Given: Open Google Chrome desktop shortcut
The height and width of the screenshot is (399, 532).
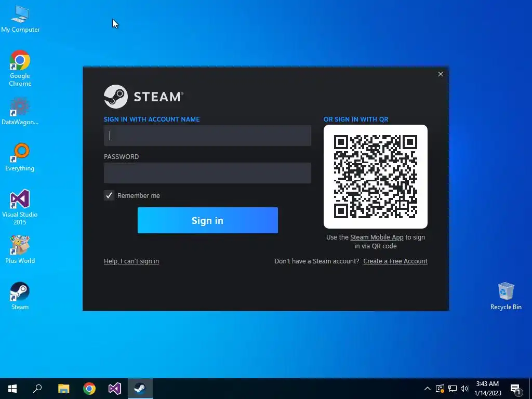Looking at the screenshot, I should tap(20, 68).
